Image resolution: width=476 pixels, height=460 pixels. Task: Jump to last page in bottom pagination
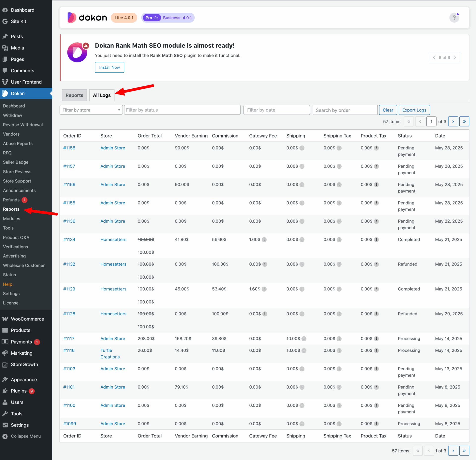pos(464,451)
